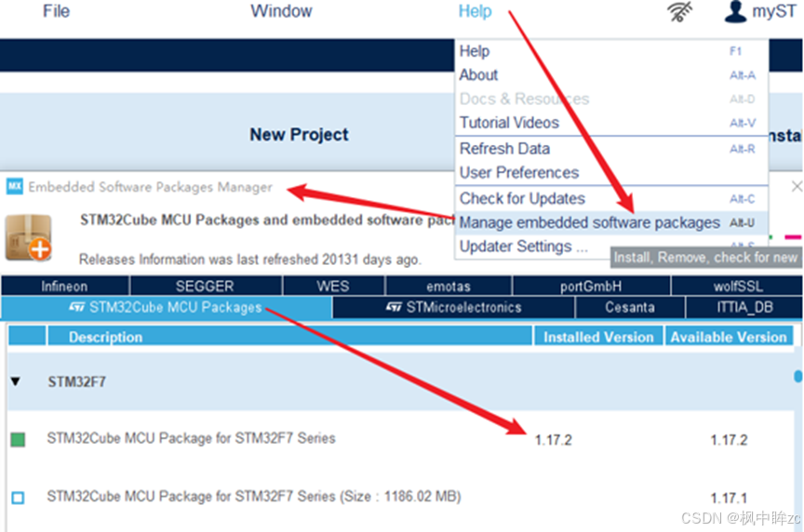Viewport: 804px width, 532px height.
Task: Switch to the Infineon tab
Action: click(x=64, y=286)
